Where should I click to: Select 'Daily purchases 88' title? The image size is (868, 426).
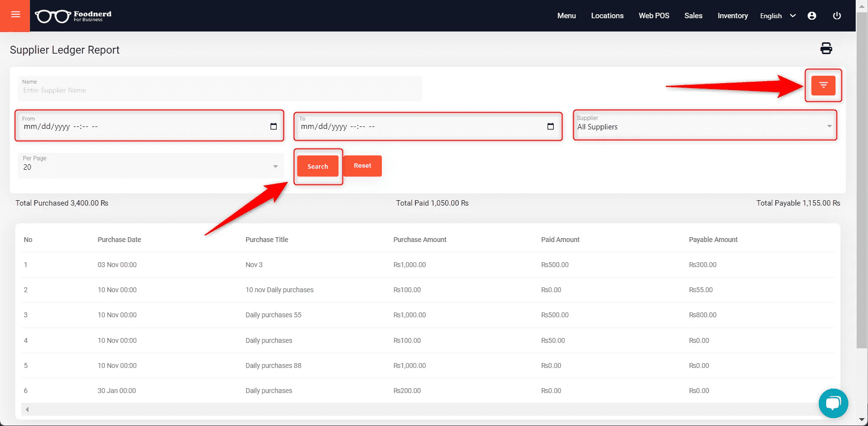[x=274, y=365]
